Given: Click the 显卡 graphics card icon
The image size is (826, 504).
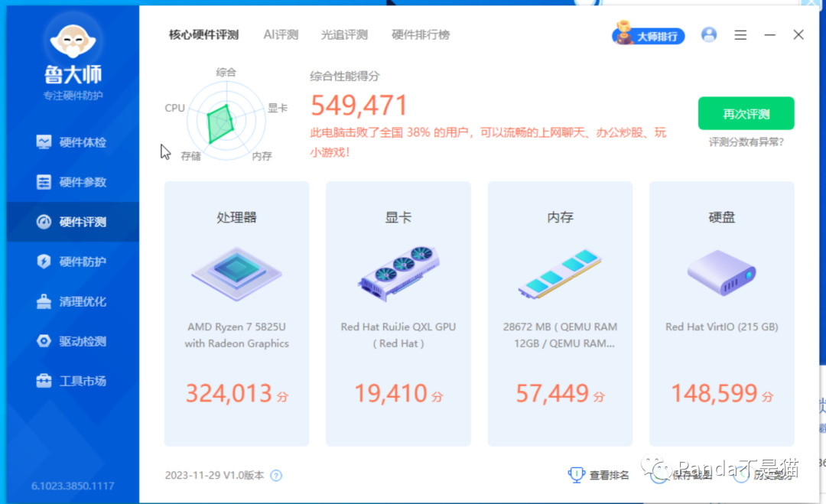Looking at the screenshot, I should (x=398, y=273).
